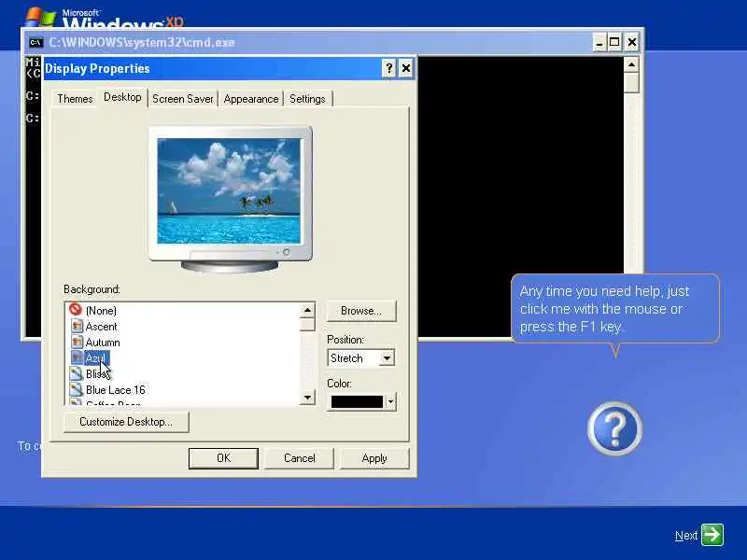Select Autumn in the Background list
This screenshot has width=747, height=560.
click(103, 343)
